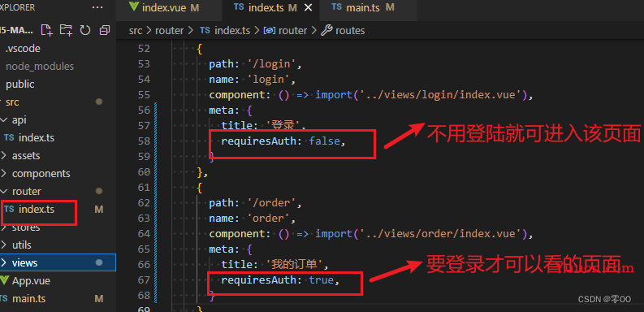Screen dimensions: 644x312
Task: Click the login component import line
Action: 371,95
